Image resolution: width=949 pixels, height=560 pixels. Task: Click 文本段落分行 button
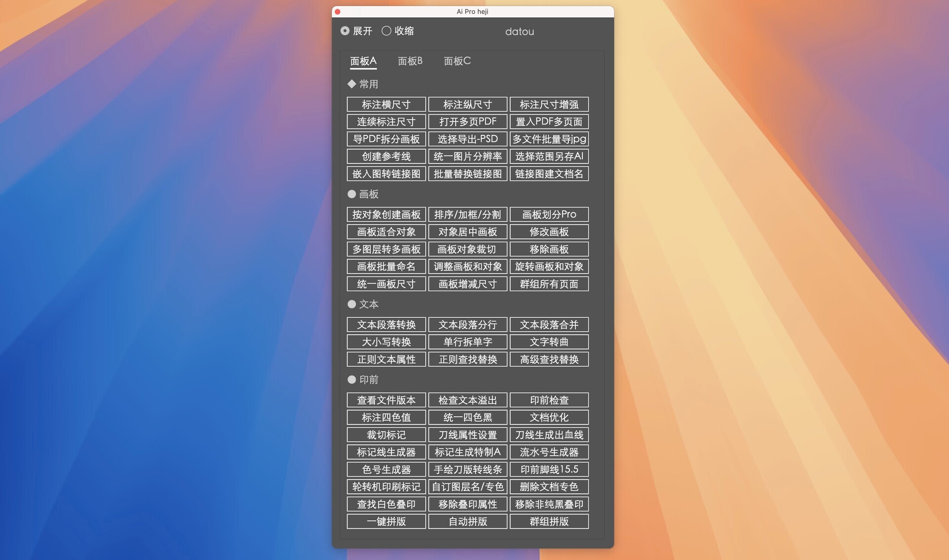(468, 325)
